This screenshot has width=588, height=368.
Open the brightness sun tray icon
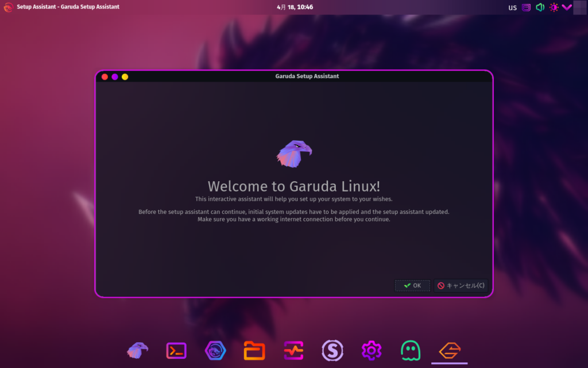point(554,7)
